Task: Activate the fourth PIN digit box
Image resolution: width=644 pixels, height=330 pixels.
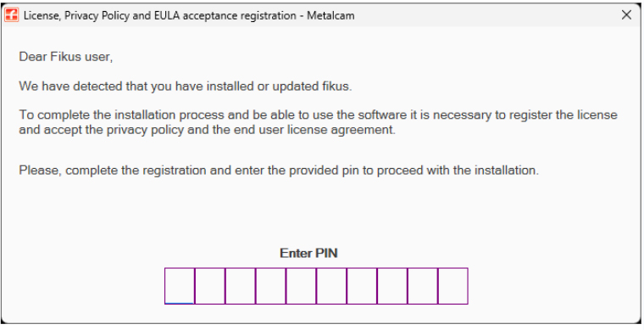Action: coord(270,286)
